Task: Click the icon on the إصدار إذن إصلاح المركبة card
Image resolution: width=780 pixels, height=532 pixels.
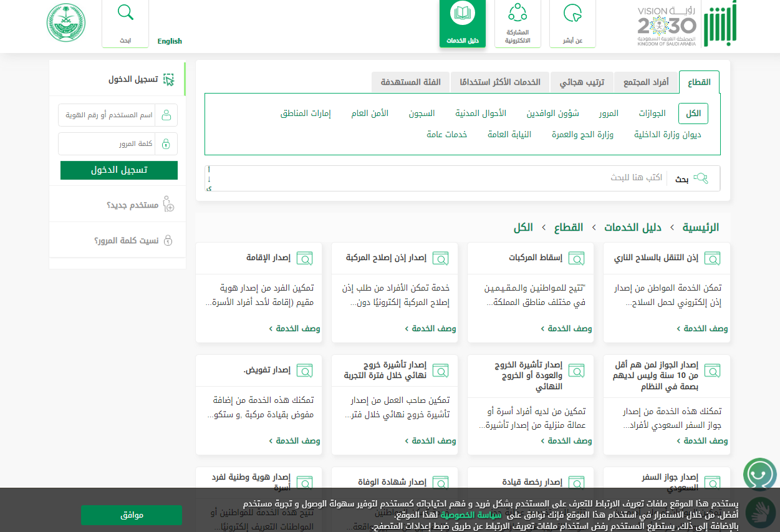Action: pos(440,258)
